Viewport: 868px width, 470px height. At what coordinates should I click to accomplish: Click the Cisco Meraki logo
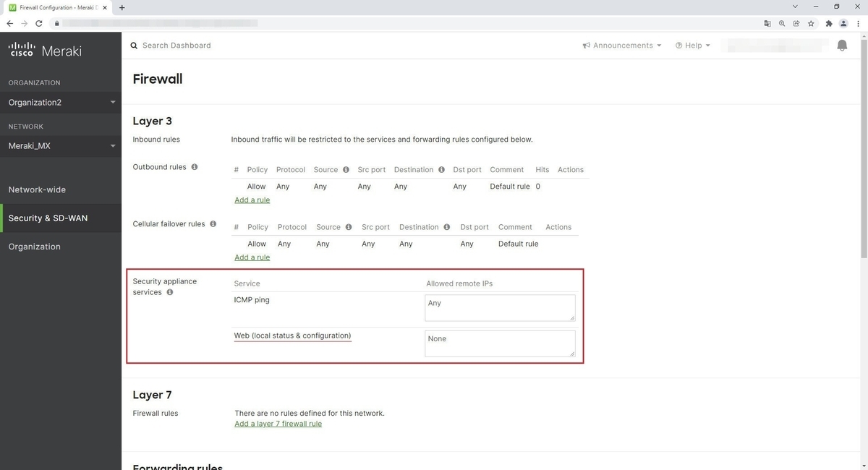pyautogui.click(x=43, y=49)
